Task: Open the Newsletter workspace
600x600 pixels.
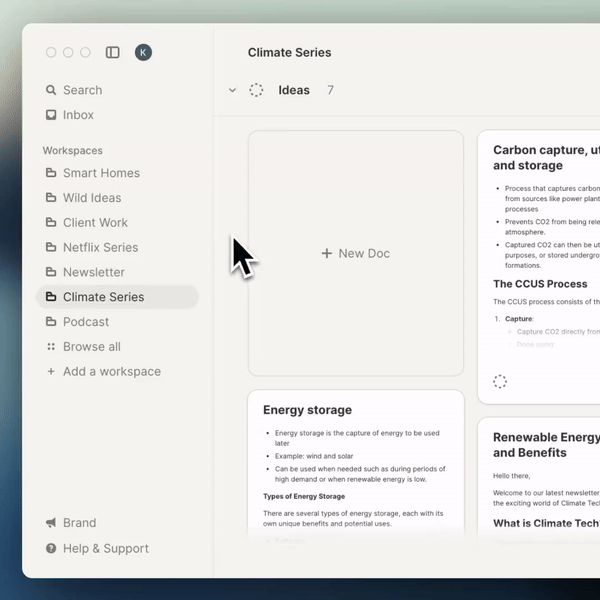Action: [x=117, y=272]
